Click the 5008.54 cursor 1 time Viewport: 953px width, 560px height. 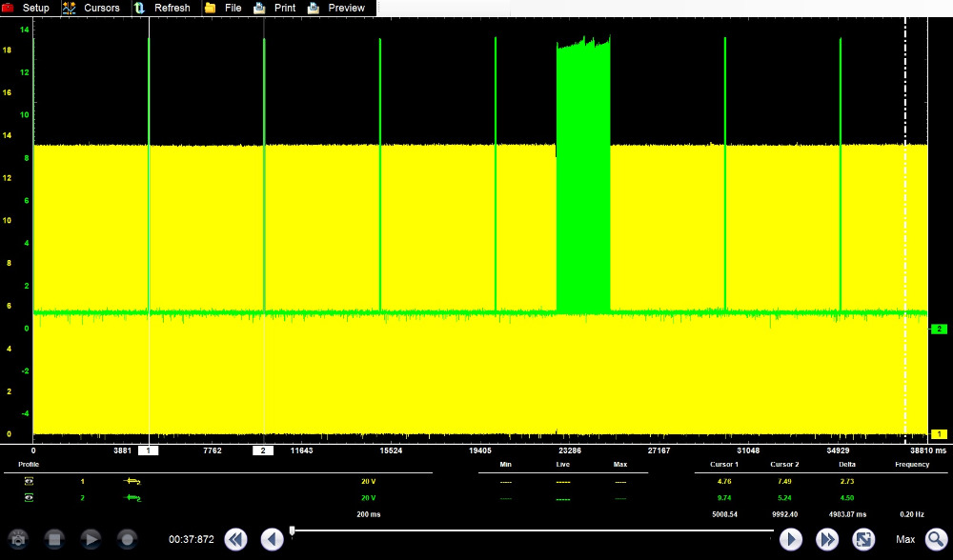724,514
